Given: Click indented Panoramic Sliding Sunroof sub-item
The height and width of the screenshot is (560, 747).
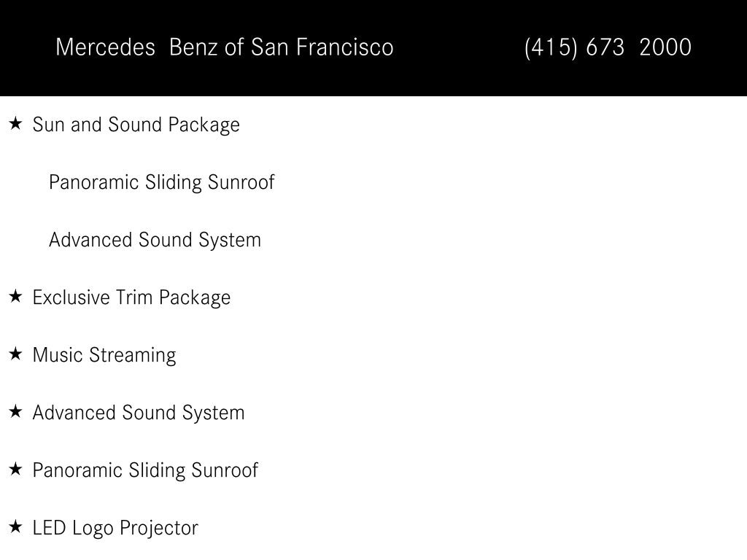Looking at the screenshot, I should coord(161,182).
